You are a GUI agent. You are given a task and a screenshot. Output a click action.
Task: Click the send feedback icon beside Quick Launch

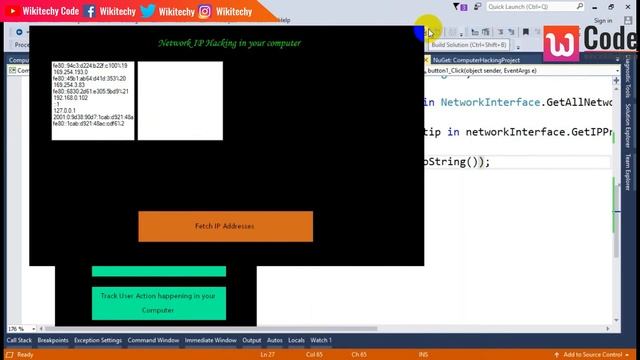pyautogui.click(x=477, y=7)
